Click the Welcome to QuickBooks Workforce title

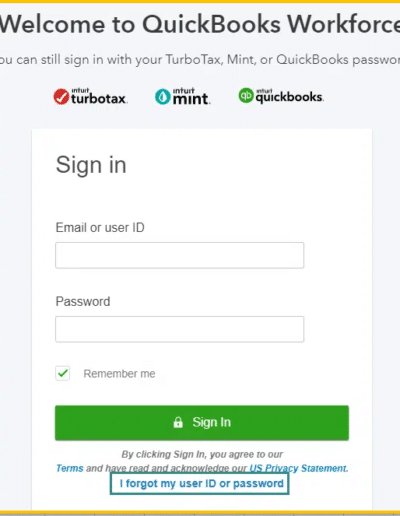(200, 25)
